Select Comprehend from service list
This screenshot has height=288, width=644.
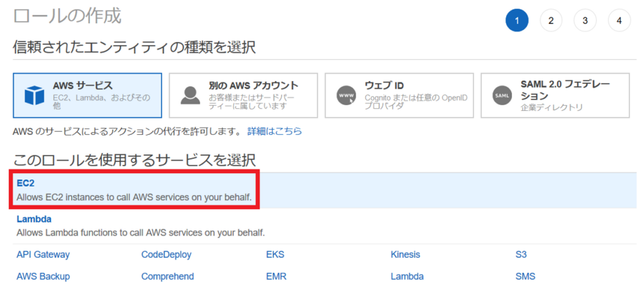click(x=168, y=276)
